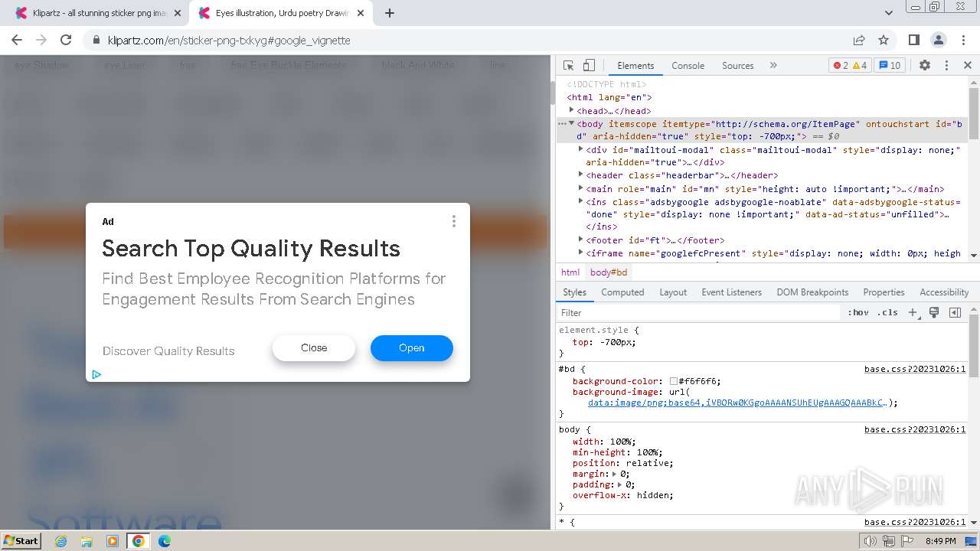Image resolution: width=980 pixels, height=551 pixels.
Task: Open the Accessibility pane tab
Action: coord(944,292)
